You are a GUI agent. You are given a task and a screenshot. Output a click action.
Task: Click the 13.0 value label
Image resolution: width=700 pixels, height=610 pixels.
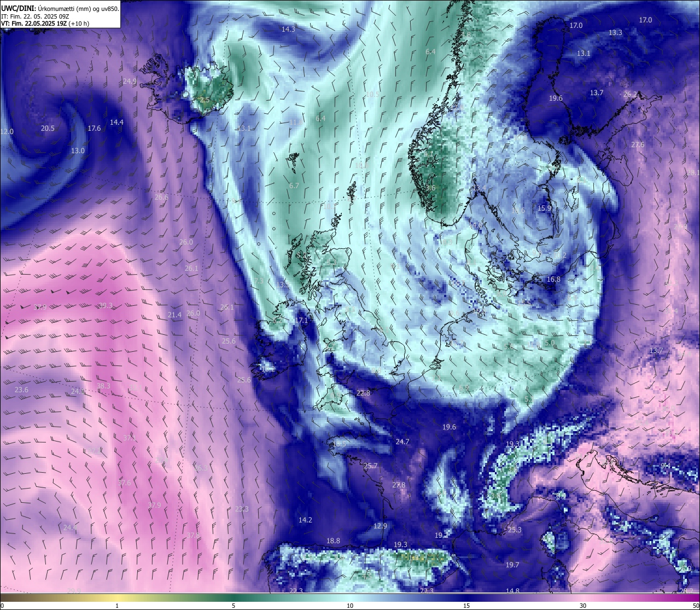coord(78,151)
